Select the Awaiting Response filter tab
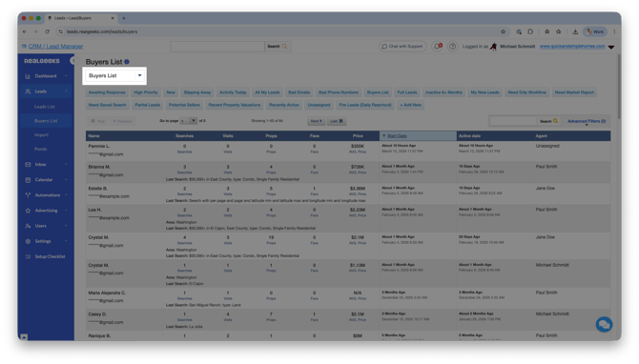Screen dimensions: 639x364 (107, 92)
